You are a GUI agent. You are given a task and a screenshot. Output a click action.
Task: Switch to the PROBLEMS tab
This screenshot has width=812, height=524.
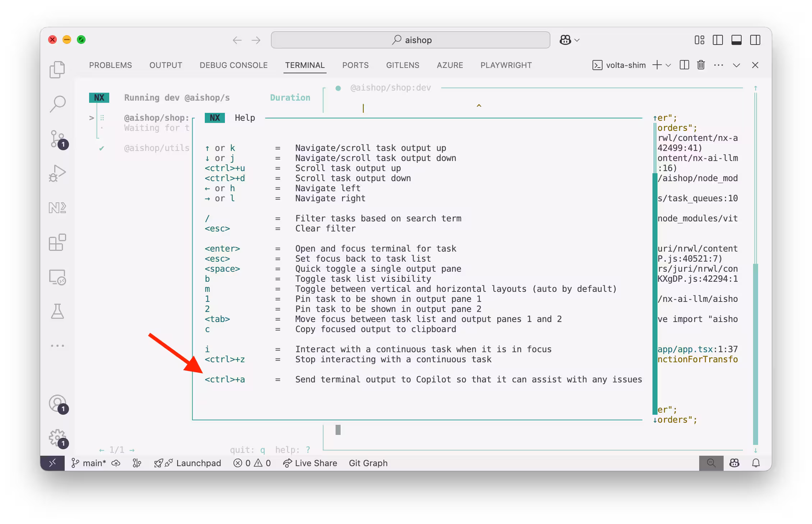click(x=110, y=65)
